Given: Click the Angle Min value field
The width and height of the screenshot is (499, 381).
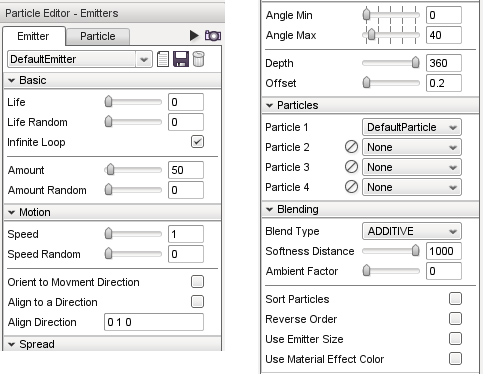Looking at the screenshot, I should (444, 15).
